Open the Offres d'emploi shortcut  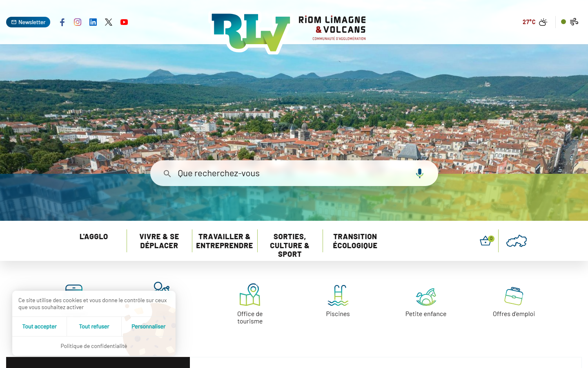(514, 302)
